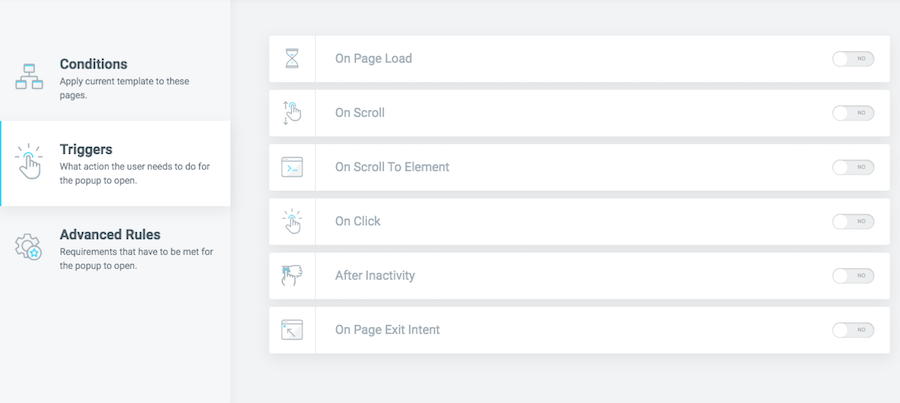Switch on After Inactivity toggle
The width and height of the screenshot is (900, 403).
coord(853,276)
